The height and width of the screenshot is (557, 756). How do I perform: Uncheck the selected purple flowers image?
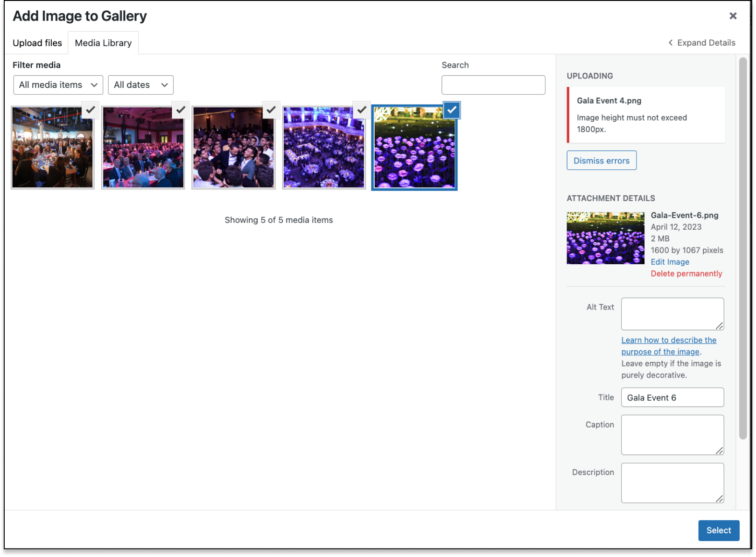pos(451,111)
